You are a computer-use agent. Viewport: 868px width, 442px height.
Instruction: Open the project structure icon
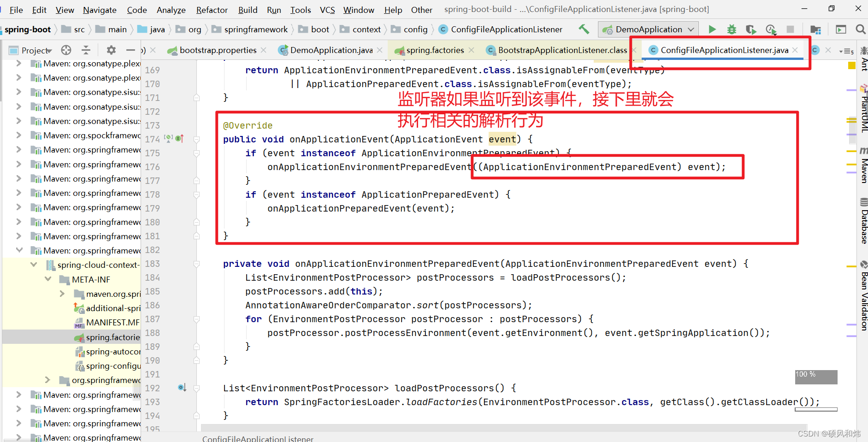815,29
